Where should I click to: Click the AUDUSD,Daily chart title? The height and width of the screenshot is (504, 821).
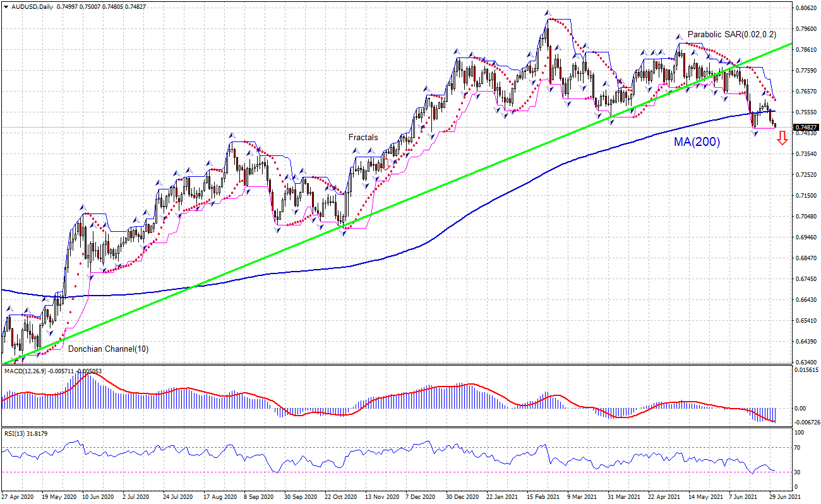[32, 6]
